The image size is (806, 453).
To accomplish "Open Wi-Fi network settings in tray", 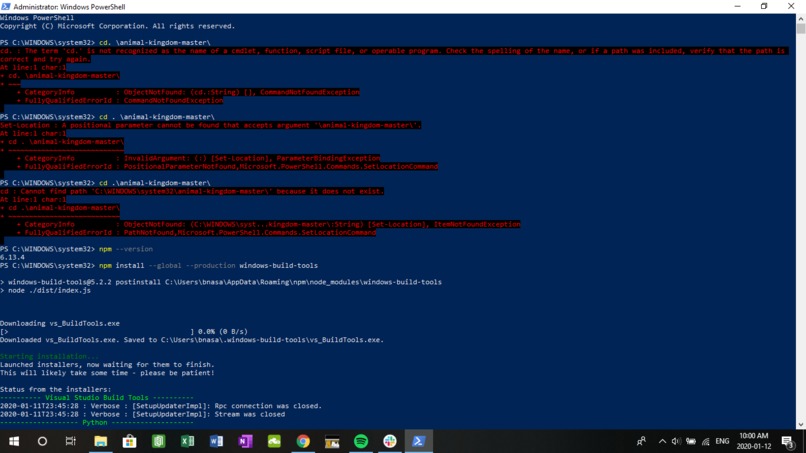I will tap(706, 441).
